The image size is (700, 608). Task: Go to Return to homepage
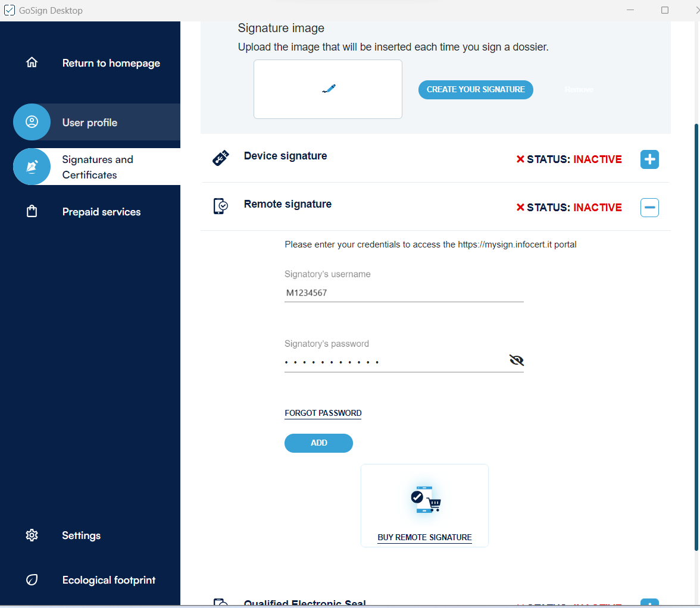click(111, 63)
